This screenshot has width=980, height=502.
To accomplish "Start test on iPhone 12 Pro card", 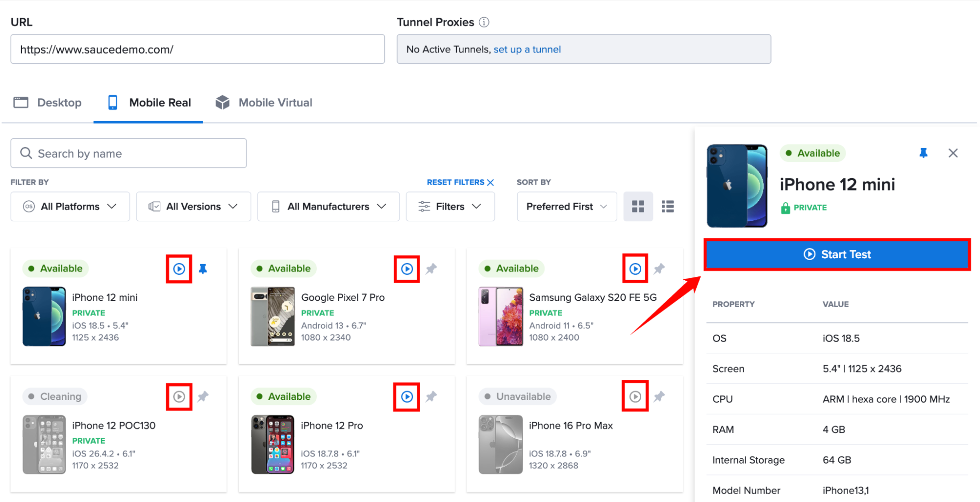I will click(x=407, y=396).
